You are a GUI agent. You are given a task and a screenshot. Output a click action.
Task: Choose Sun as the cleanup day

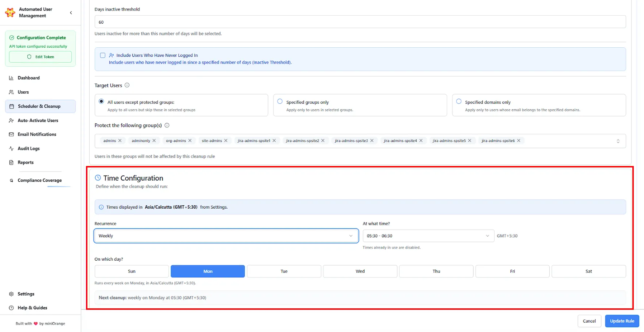pos(131,271)
